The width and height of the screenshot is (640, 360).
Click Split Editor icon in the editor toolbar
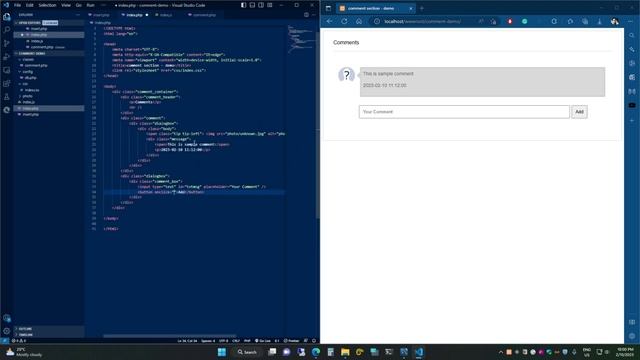point(306,15)
